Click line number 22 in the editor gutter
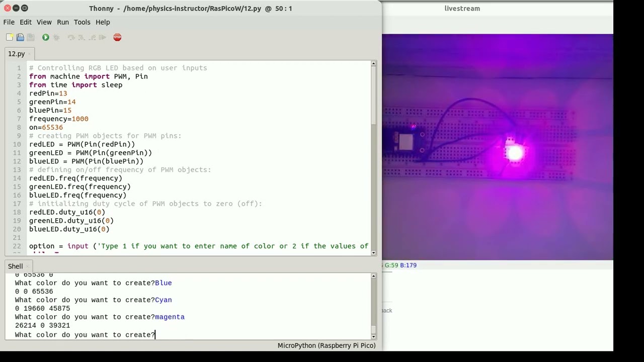Screen dimensions: 644x362 pos(17,246)
